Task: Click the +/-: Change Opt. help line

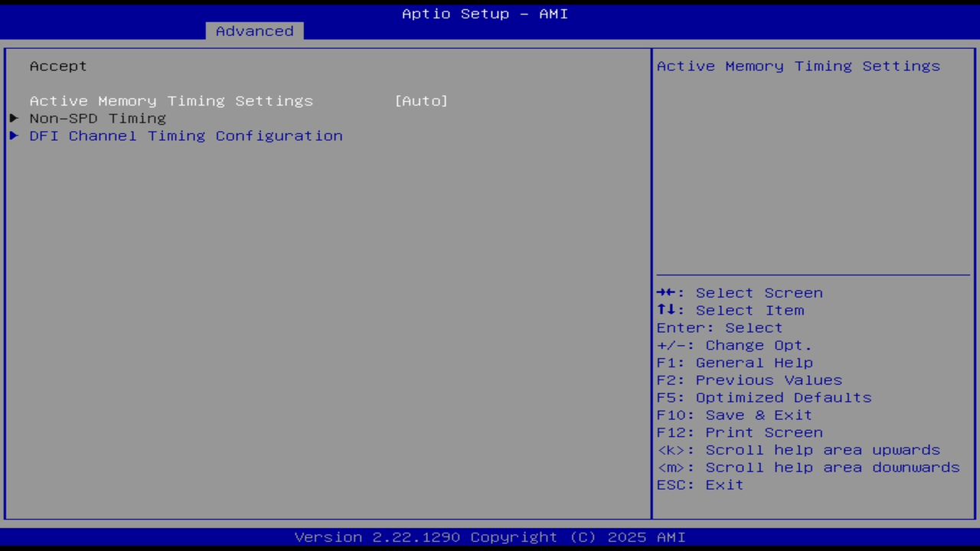Action: [x=733, y=345]
